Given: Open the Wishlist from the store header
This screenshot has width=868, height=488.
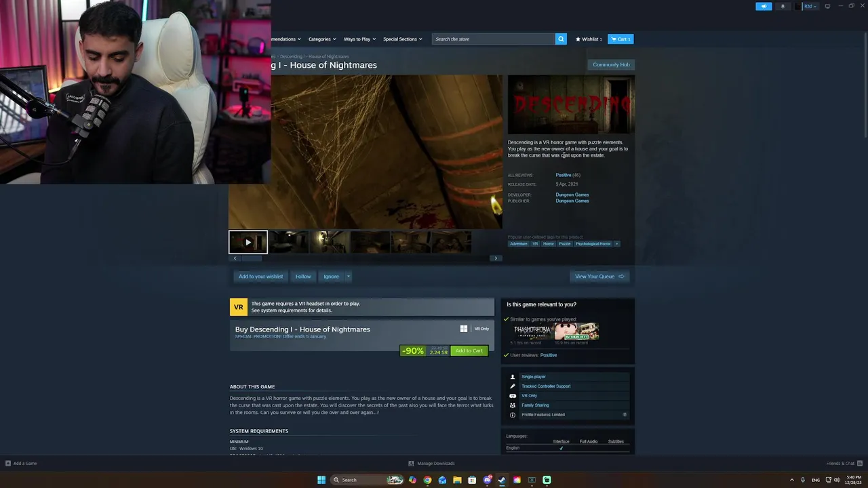Looking at the screenshot, I should click(589, 39).
